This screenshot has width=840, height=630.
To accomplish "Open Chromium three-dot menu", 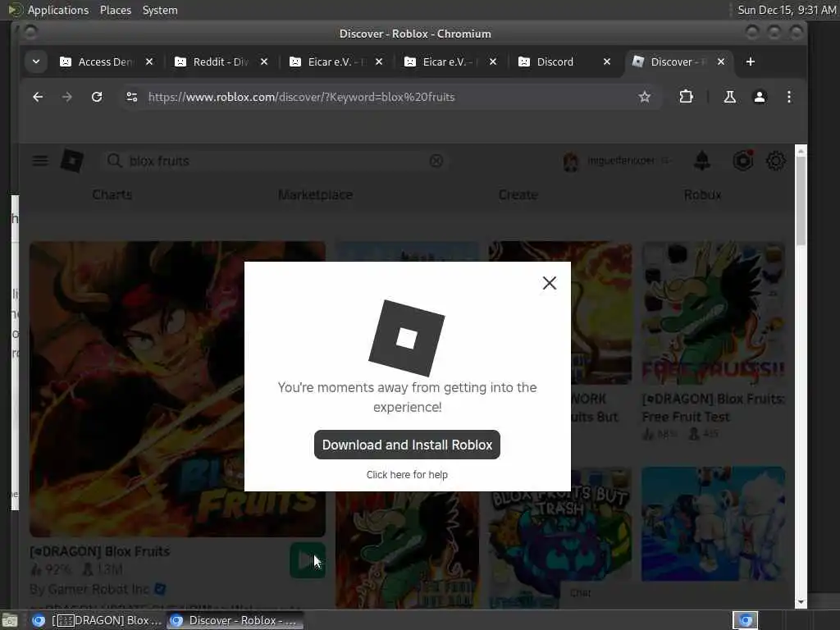I will [789, 97].
